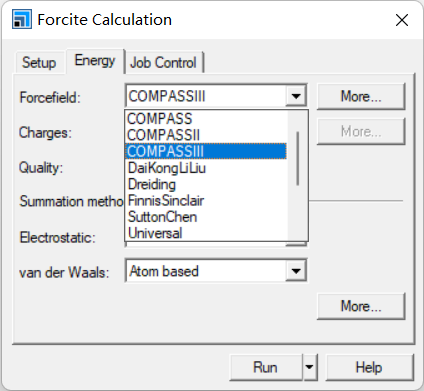Open Forcefield More... button

tap(361, 96)
